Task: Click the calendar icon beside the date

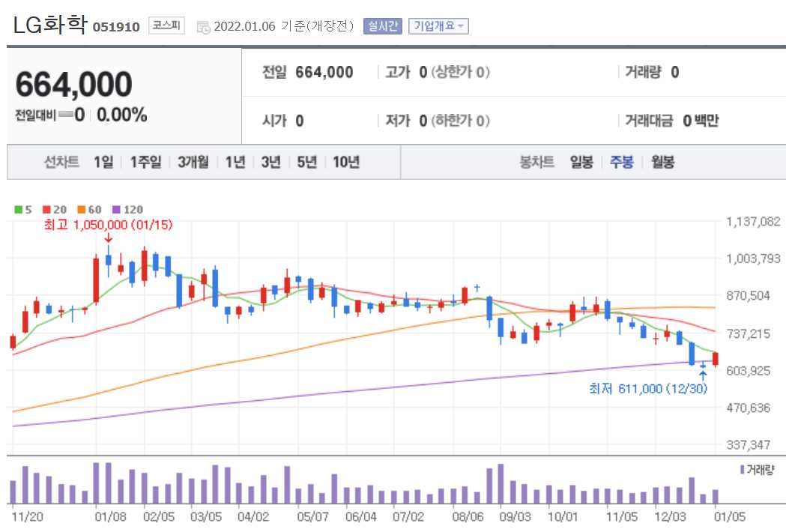Action: pyautogui.click(x=204, y=27)
